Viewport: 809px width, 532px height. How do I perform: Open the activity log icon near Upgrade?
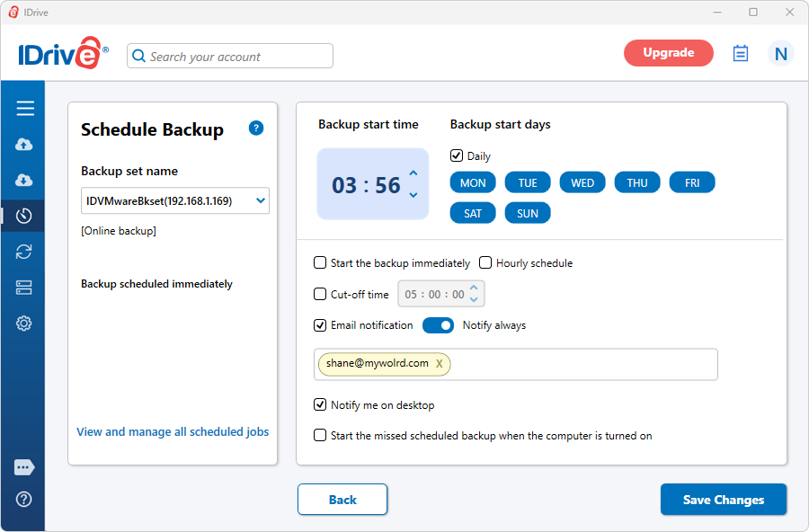pyautogui.click(x=741, y=53)
